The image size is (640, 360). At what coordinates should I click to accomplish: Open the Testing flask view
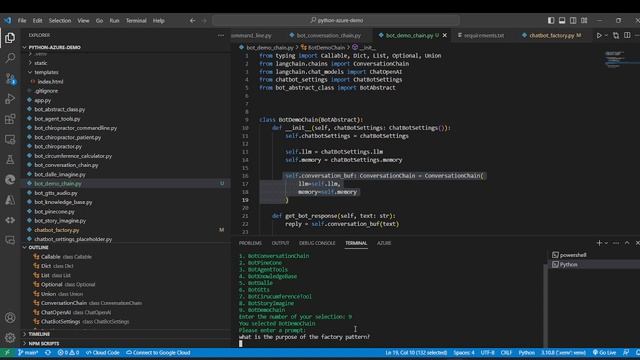point(10,159)
